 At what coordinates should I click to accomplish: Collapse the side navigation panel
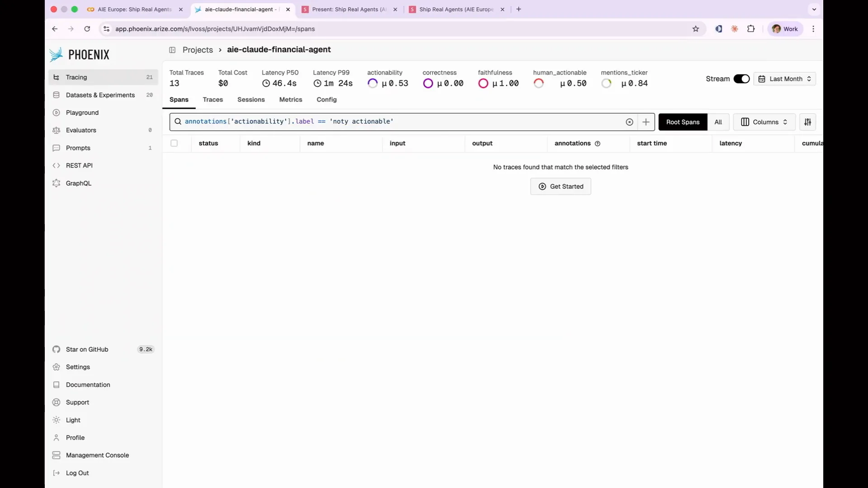(172, 50)
